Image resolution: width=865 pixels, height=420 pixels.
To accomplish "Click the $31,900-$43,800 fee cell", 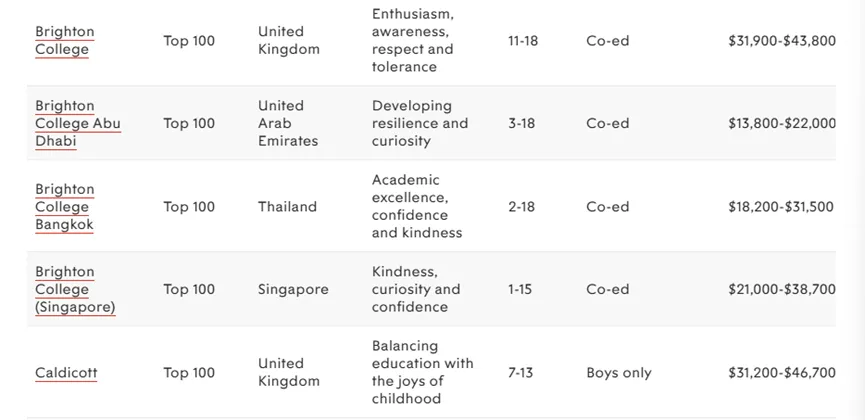I will tap(782, 41).
